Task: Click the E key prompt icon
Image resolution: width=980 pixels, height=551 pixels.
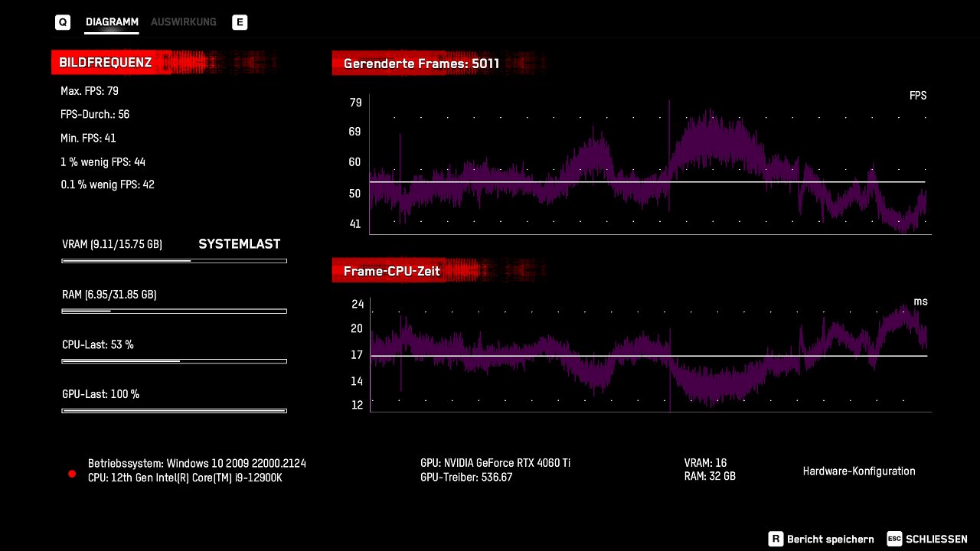Action: [240, 22]
